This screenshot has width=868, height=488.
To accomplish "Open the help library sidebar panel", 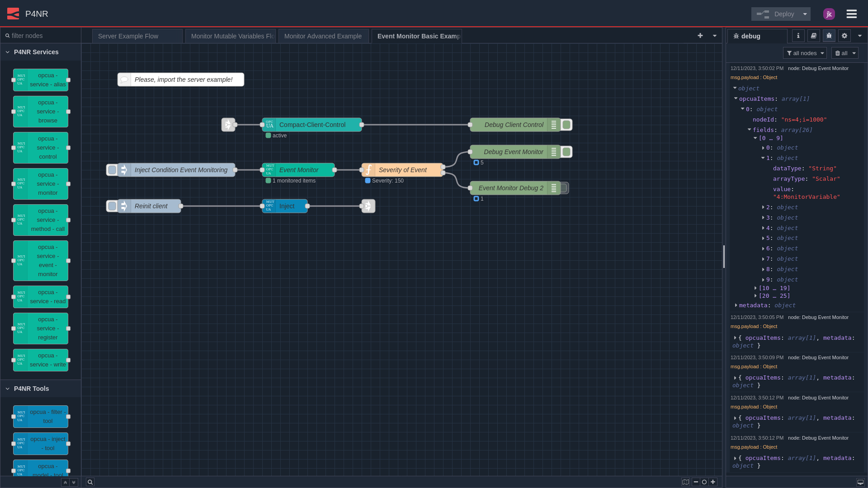I will click(813, 36).
